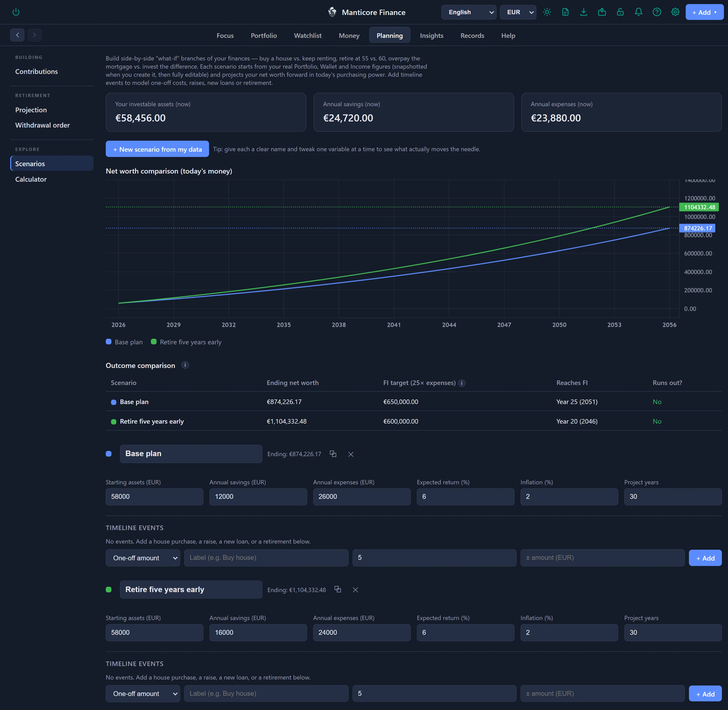Viewport: 728px width, 710px height.
Task: Edit Base plan Project years field
Action: [673, 497]
